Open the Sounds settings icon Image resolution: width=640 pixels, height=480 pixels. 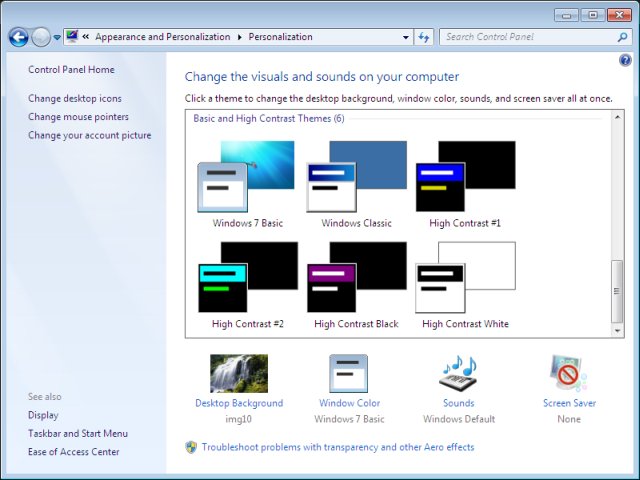click(458, 373)
